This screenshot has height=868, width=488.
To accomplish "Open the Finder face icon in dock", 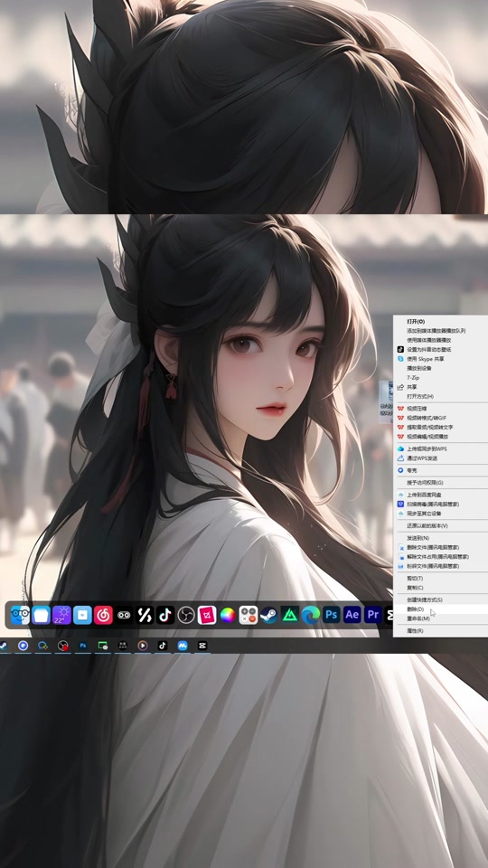I will [21, 615].
